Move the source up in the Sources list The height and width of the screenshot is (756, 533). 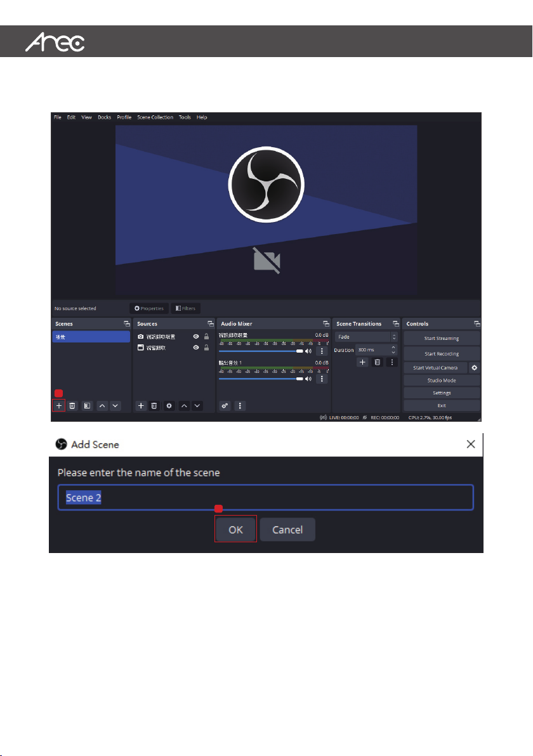tap(184, 406)
